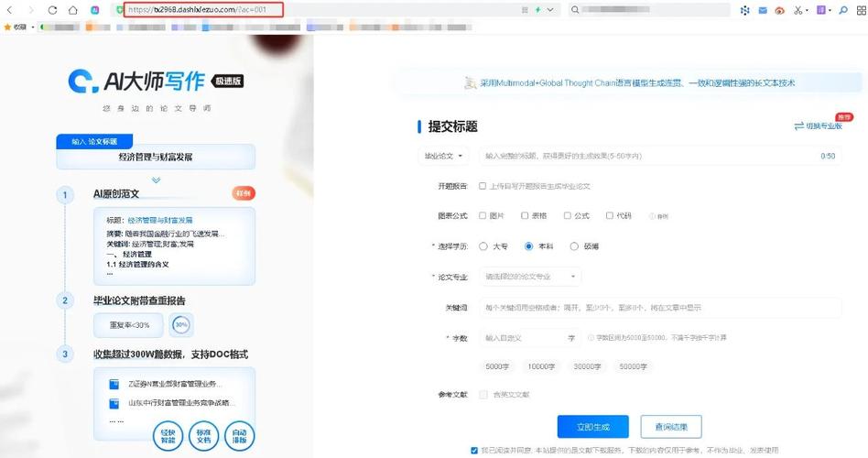The width and height of the screenshot is (868, 458).
Task: Check the 代码 option
Action: click(609, 215)
